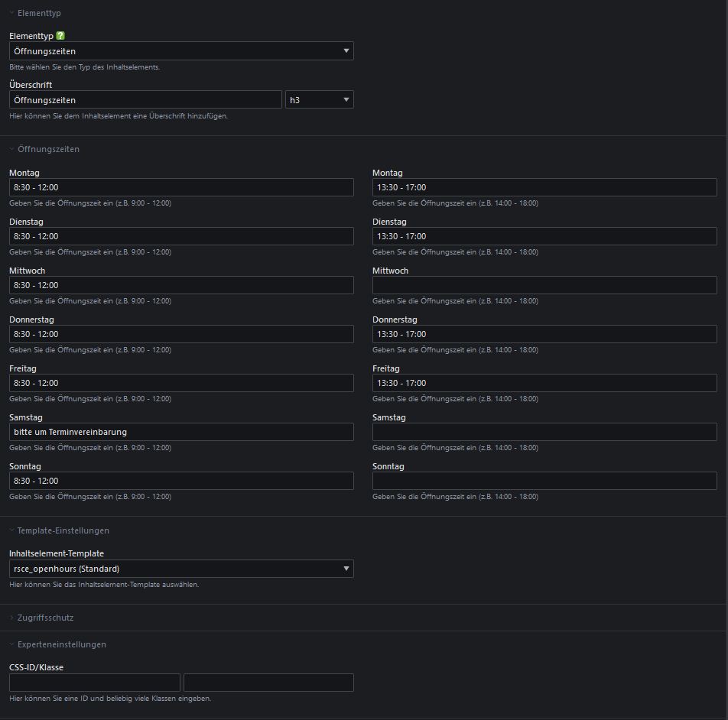The image size is (728, 720).
Task: Click the Freitag afternoon hours field
Action: tap(544, 383)
